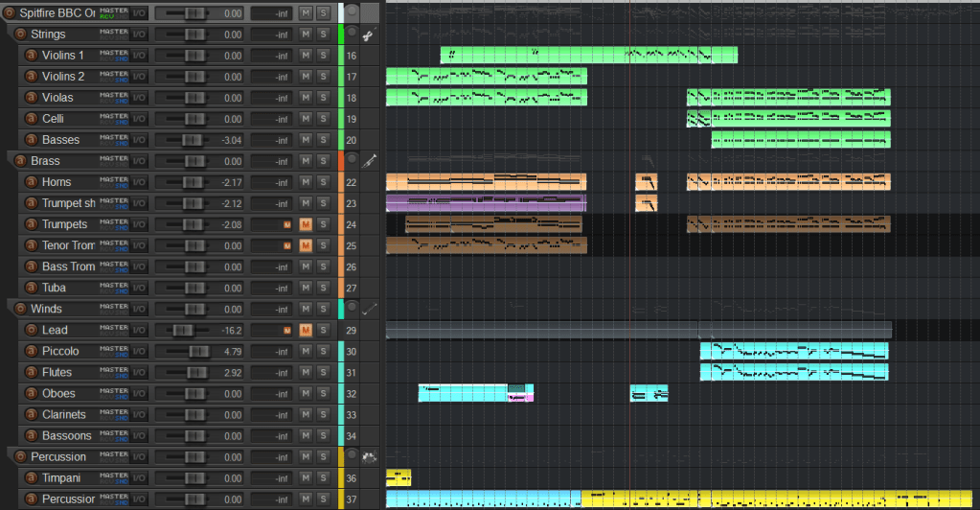Open the I/O routing for Horns track

click(x=140, y=182)
